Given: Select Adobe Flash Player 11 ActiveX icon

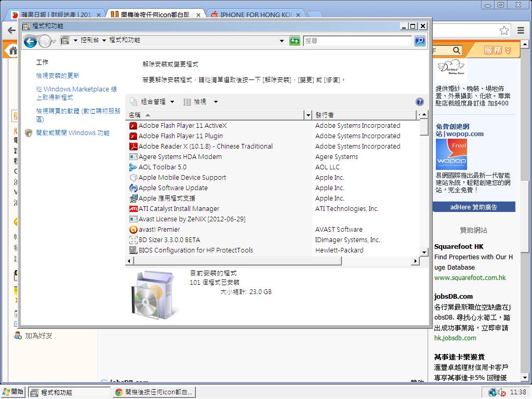Looking at the screenshot, I should coord(133,126).
